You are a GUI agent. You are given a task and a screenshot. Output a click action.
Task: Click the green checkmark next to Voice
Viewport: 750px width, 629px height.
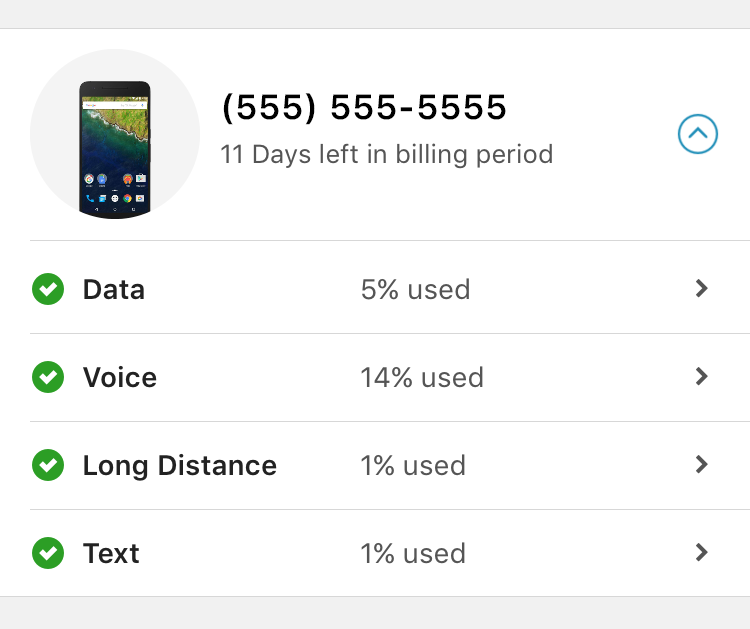click(x=48, y=377)
